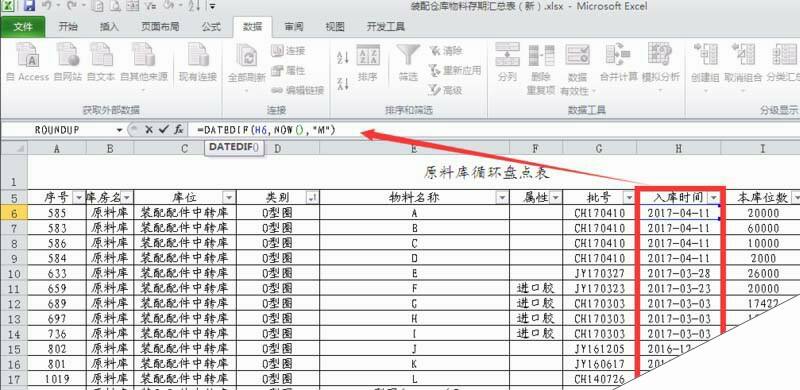Screen dimensions: 800x390
Task: Click the title cell 原料库循环盘点表
Action: (487, 173)
